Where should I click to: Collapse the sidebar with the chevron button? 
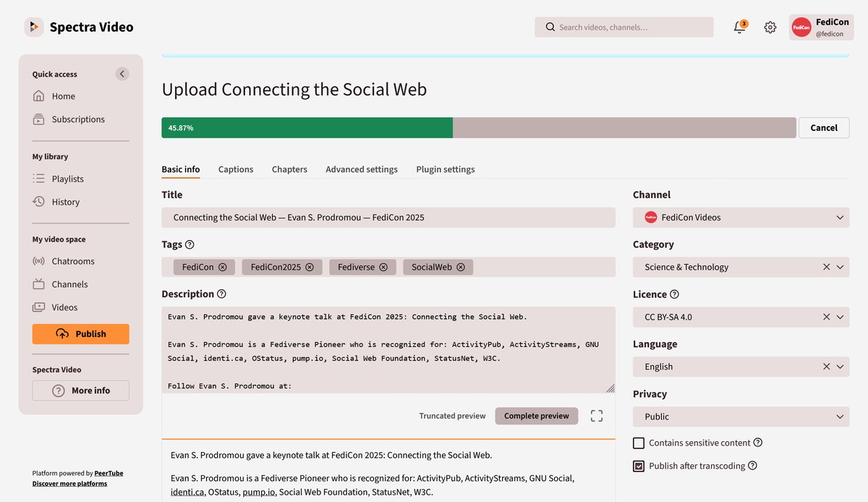[122, 74]
